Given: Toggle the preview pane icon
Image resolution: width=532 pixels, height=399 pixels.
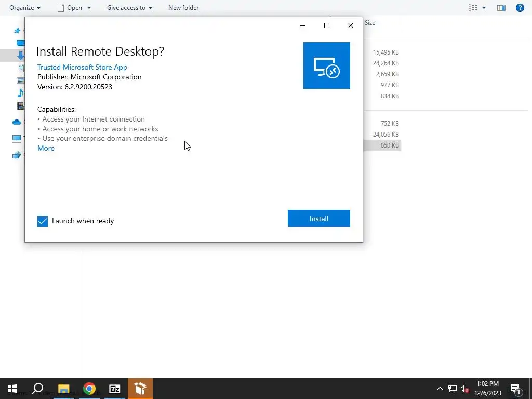Looking at the screenshot, I should click(x=501, y=7).
